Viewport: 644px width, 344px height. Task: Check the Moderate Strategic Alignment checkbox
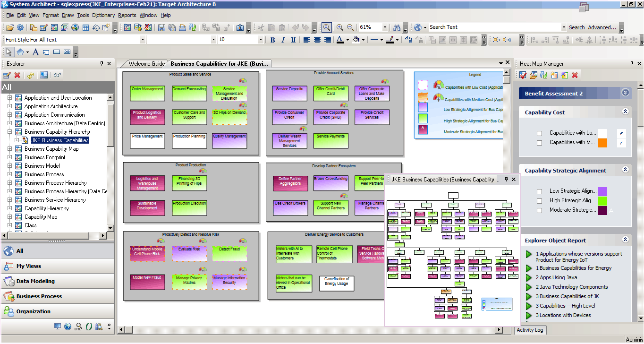coord(539,210)
